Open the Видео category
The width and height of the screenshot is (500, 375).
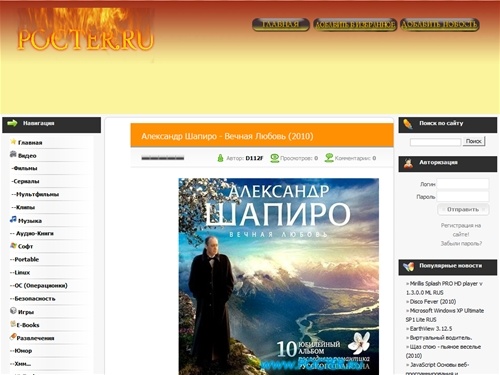coord(27,156)
